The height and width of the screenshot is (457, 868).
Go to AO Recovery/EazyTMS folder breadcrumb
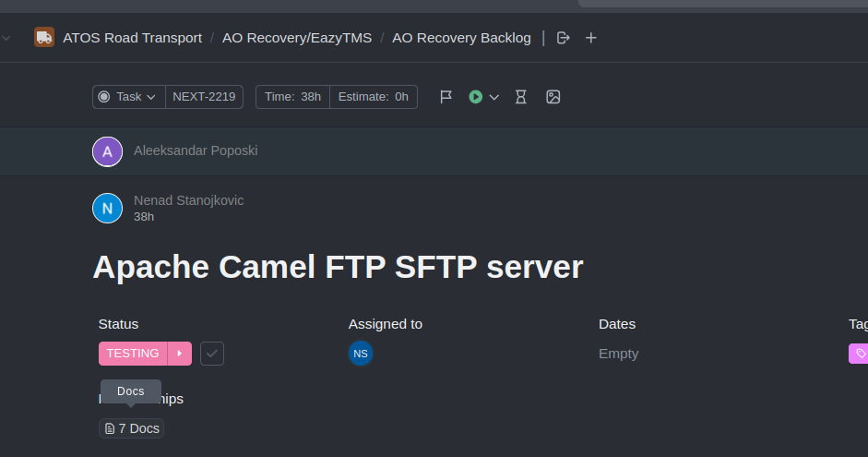pyautogui.click(x=297, y=38)
